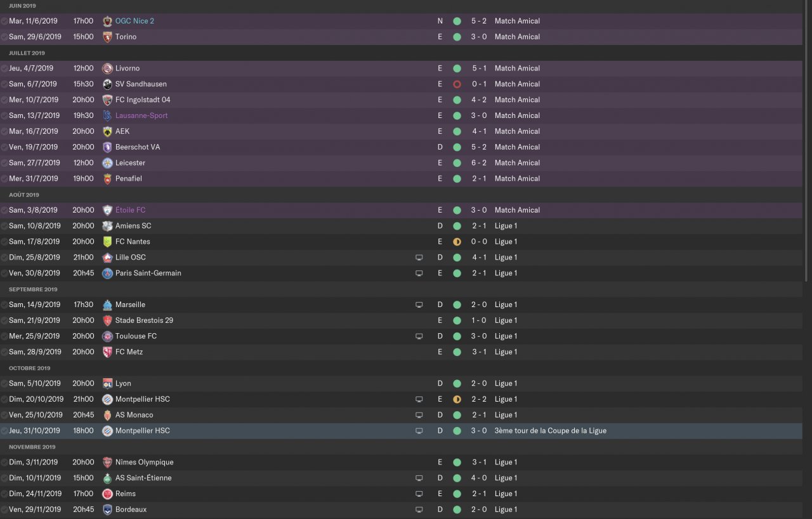Click the Torino club crest
The width and height of the screenshot is (812, 519).
click(107, 37)
